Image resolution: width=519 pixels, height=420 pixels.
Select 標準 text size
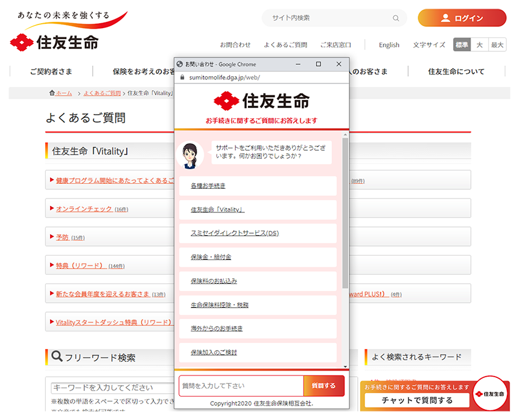point(462,45)
